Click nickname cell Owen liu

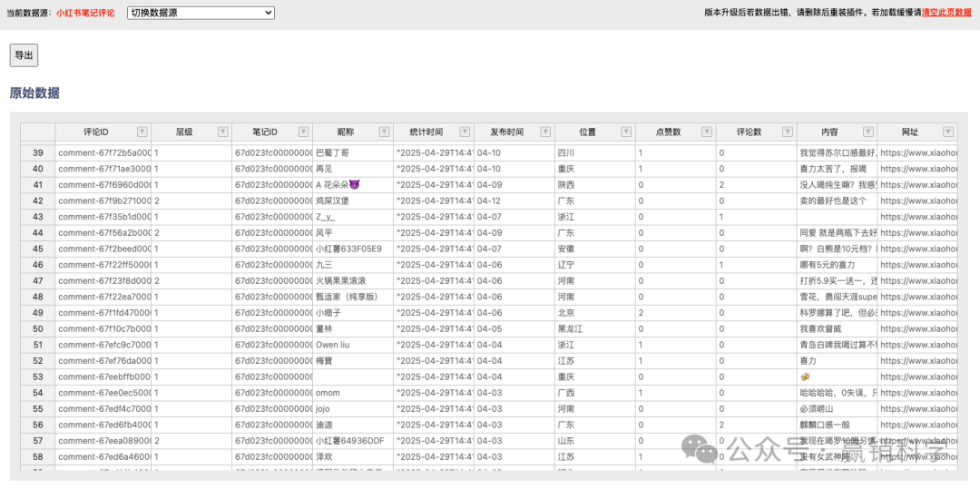coord(353,345)
